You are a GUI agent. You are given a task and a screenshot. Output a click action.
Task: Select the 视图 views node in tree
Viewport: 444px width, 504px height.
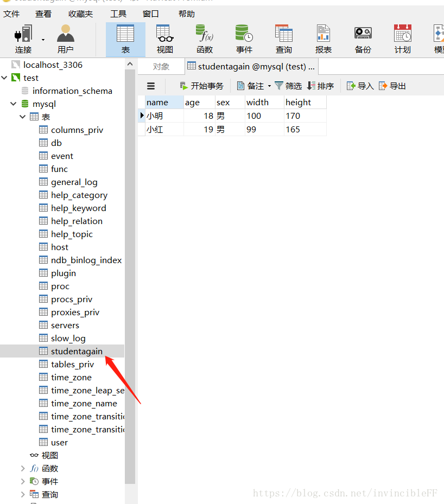pyautogui.click(x=49, y=455)
